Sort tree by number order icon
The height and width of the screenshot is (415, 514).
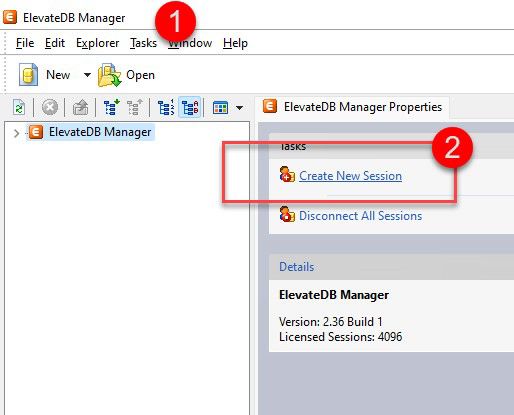166,108
